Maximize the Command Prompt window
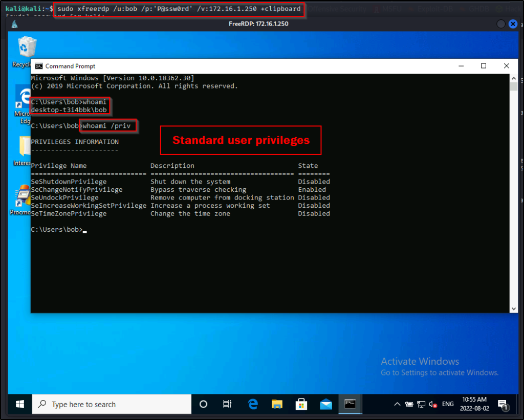This screenshot has width=524, height=420. pyautogui.click(x=484, y=66)
